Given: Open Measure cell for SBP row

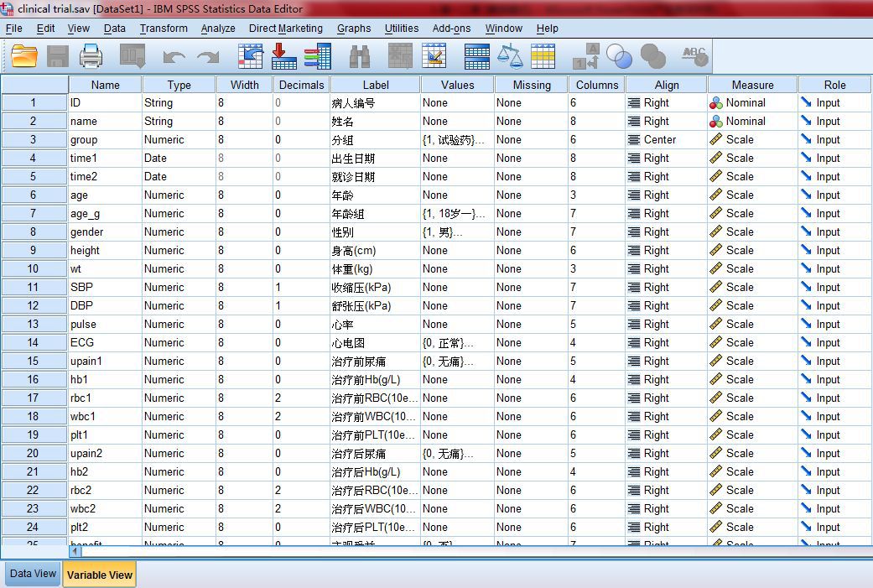Looking at the screenshot, I should [x=752, y=288].
